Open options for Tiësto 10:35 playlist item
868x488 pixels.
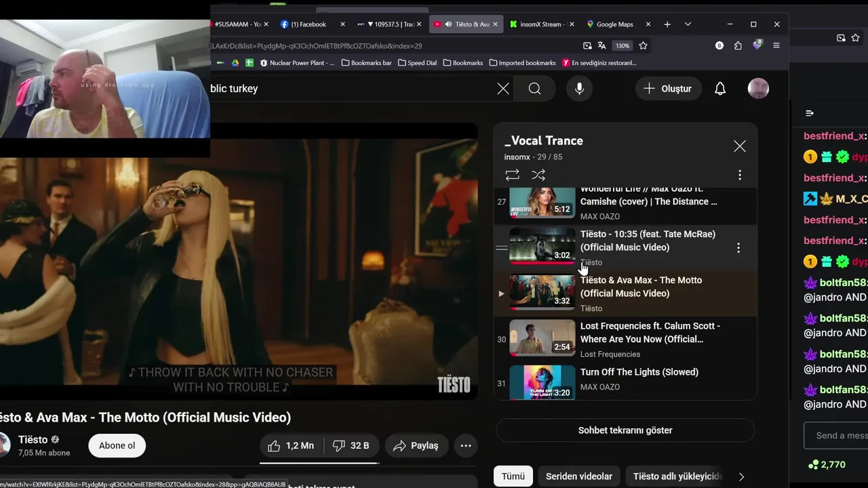pos(738,248)
